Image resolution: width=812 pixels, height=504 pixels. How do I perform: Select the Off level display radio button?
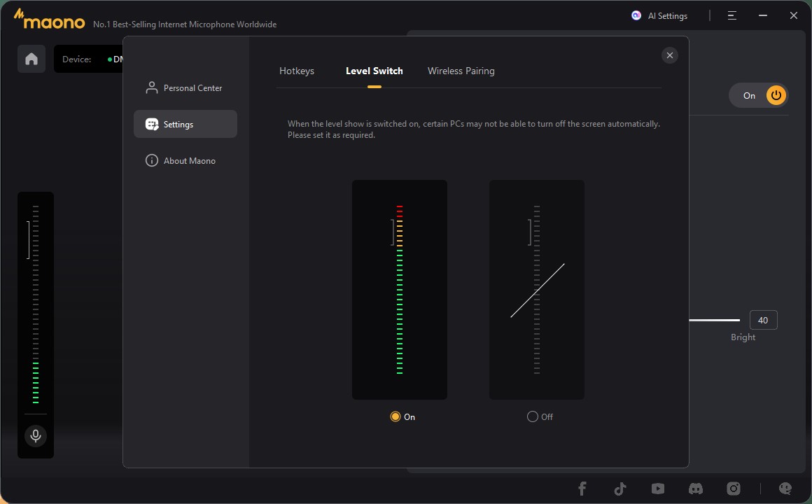[533, 416]
